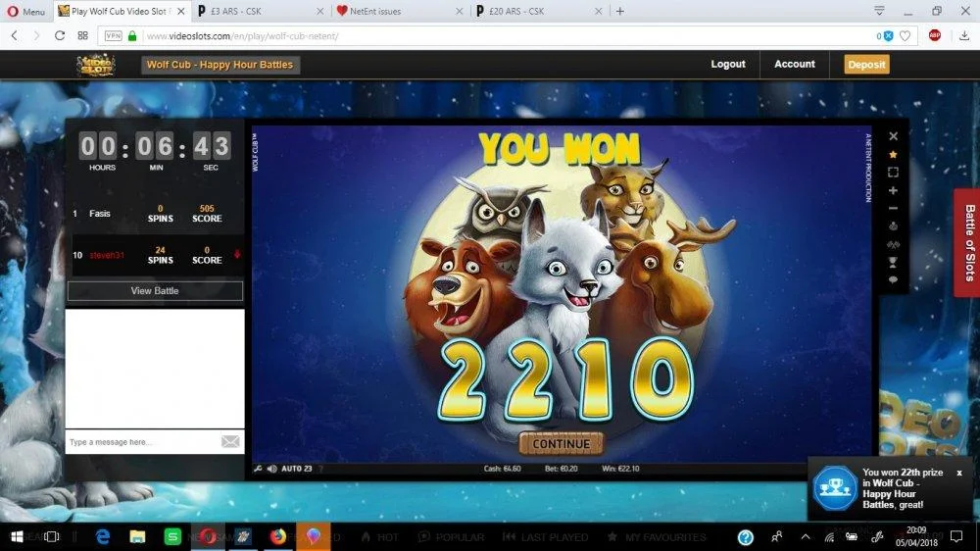This screenshot has height=551, width=980.
Task: Click in the chat message field
Action: [142, 442]
